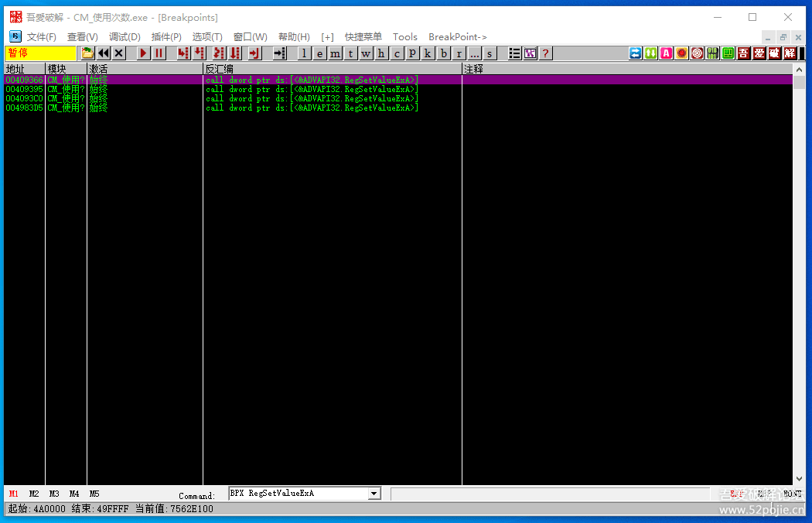This screenshot has width=812, height=523.
Task: Open the breakpoints 'b' window button
Action: click(444, 53)
